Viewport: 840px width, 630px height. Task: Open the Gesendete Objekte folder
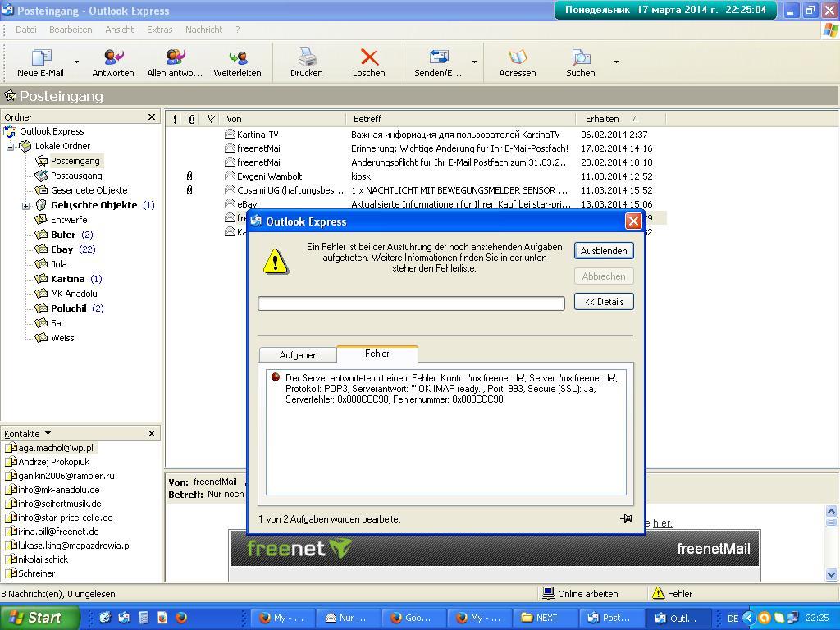pyautogui.click(x=81, y=190)
